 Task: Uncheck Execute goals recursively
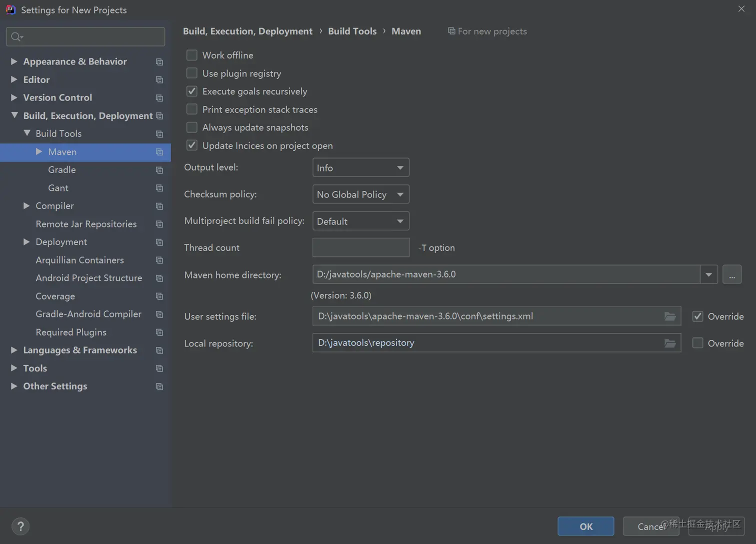click(x=191, y=91)
